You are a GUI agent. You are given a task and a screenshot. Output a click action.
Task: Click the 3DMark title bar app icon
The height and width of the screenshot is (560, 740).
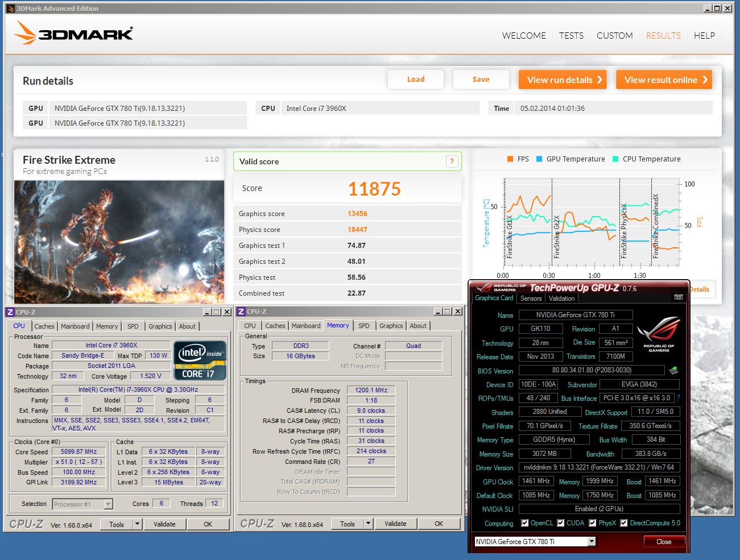(x=10, y=9)
